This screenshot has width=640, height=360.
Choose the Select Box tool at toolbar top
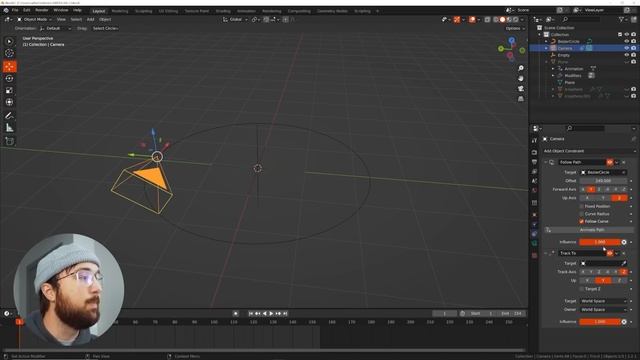click(9, 41)
